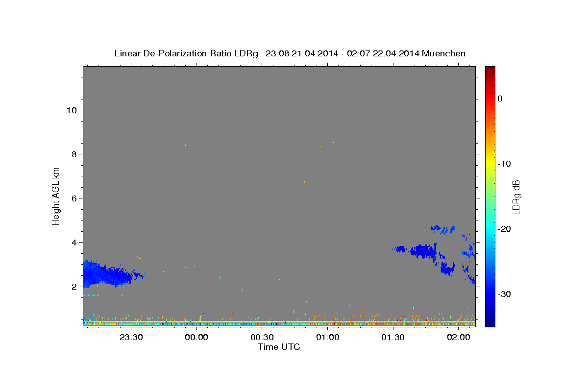Screen dimensions: 588x392
Task: Click the 02:00 time tick label
Action: [x=459, y=337]
